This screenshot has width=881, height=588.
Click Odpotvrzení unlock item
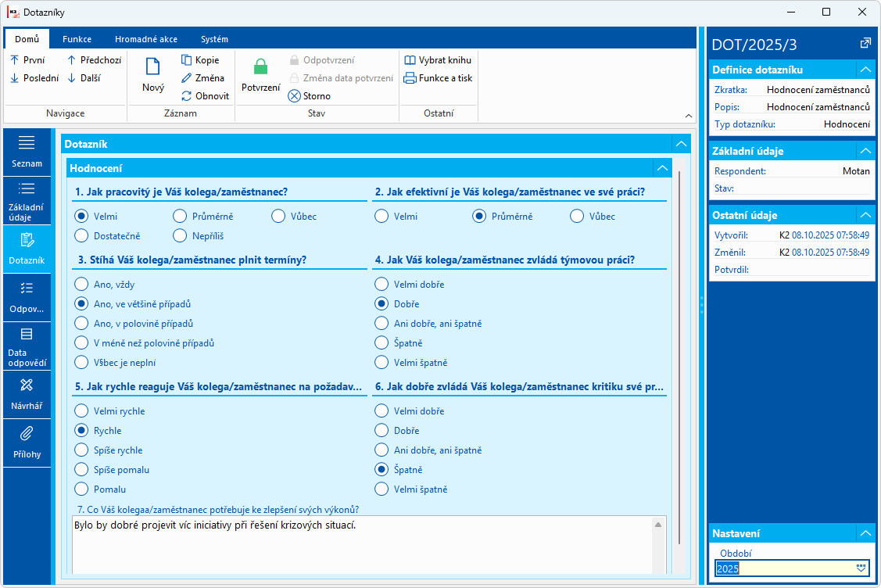pos(322,60)
